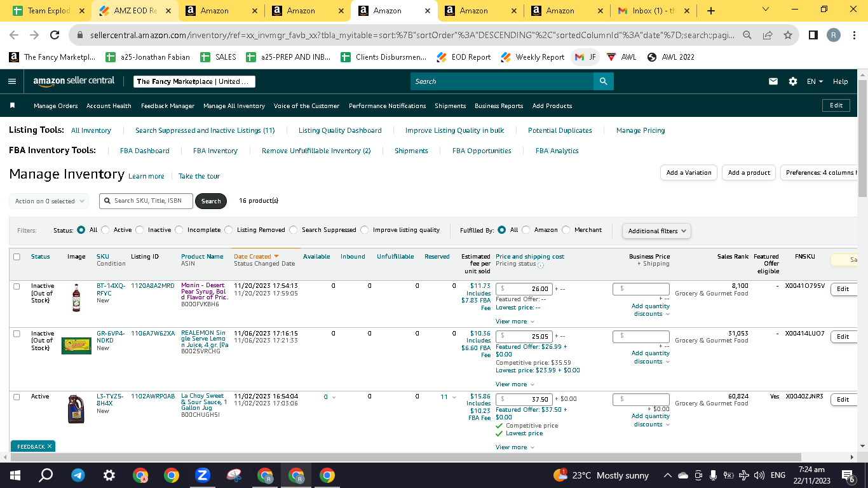Screen dimensions: 868x488
Task: Expand Add quantity discounts for Monin row
Action: (x=650, y=310)
